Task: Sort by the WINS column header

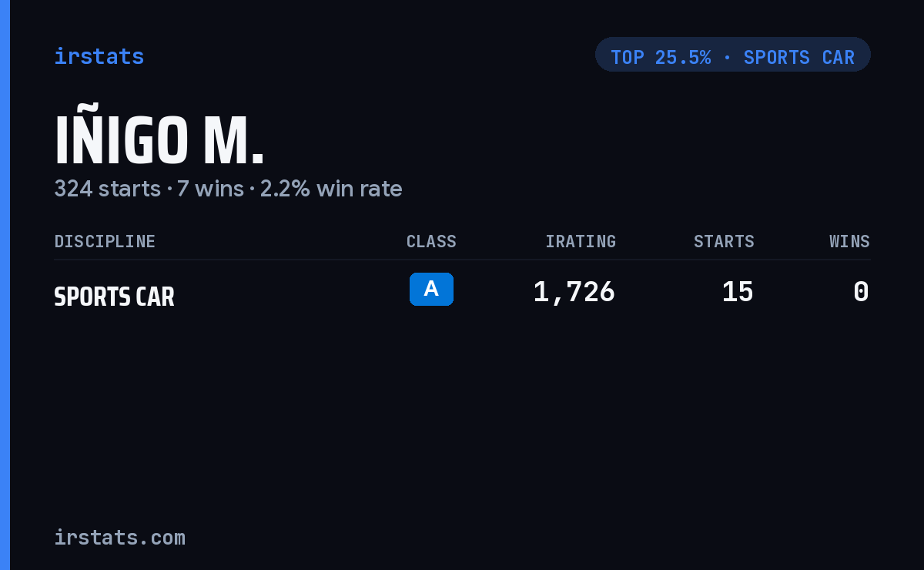Action: click(849, 242)
